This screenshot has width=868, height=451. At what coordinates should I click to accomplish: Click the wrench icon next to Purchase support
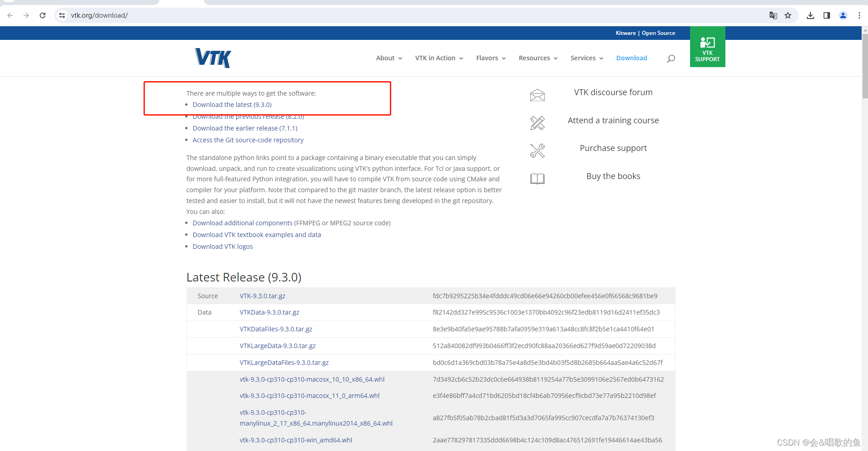coord(537,150)
